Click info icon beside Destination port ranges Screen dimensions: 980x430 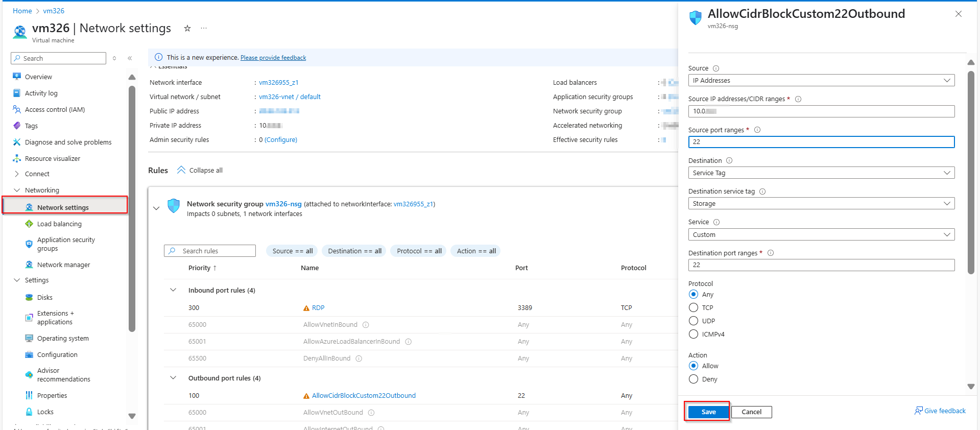pos(771,253)
